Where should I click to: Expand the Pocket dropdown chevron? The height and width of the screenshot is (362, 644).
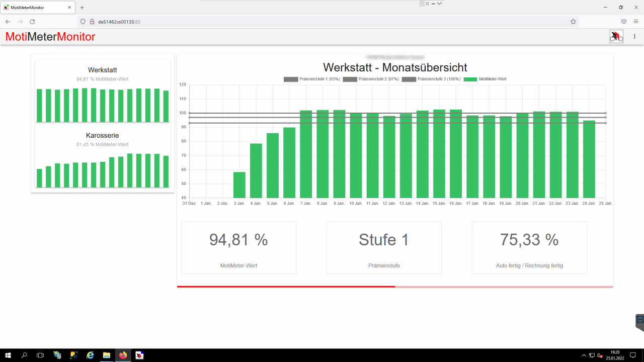pyautogui.click(x=437, y=4)
